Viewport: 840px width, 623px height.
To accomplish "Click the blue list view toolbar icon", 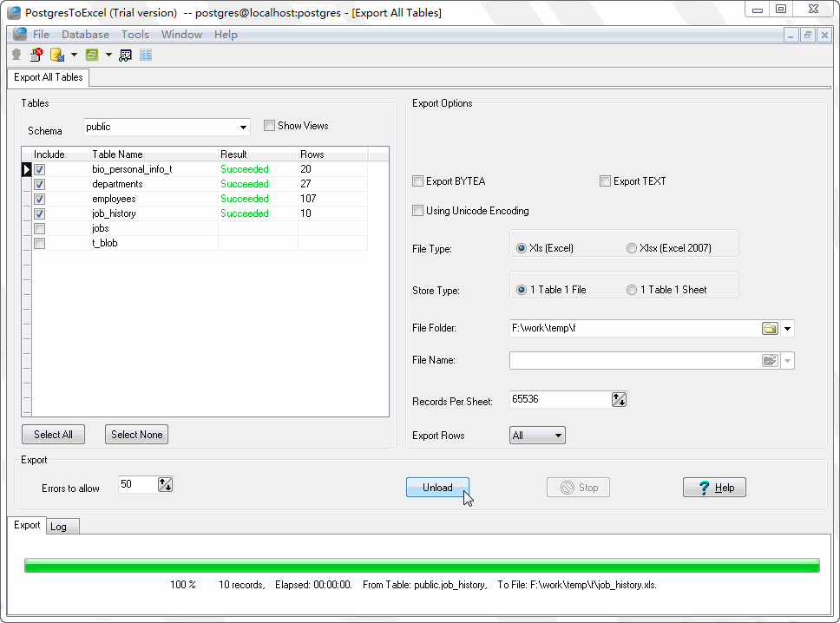I will pos(146,55).
